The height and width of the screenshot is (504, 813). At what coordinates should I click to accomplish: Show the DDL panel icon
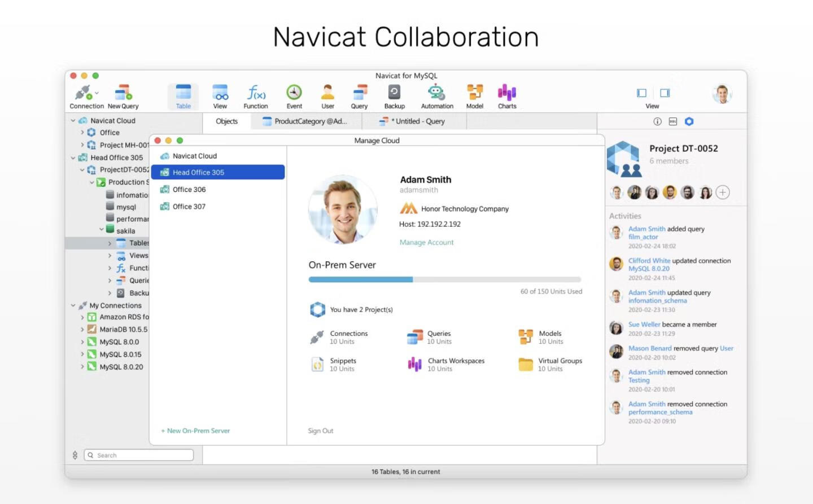(x=673, y=121)
